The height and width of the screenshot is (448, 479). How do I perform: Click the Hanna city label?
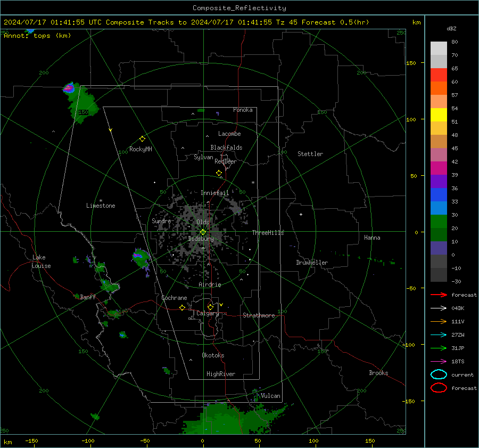point(372,238)
